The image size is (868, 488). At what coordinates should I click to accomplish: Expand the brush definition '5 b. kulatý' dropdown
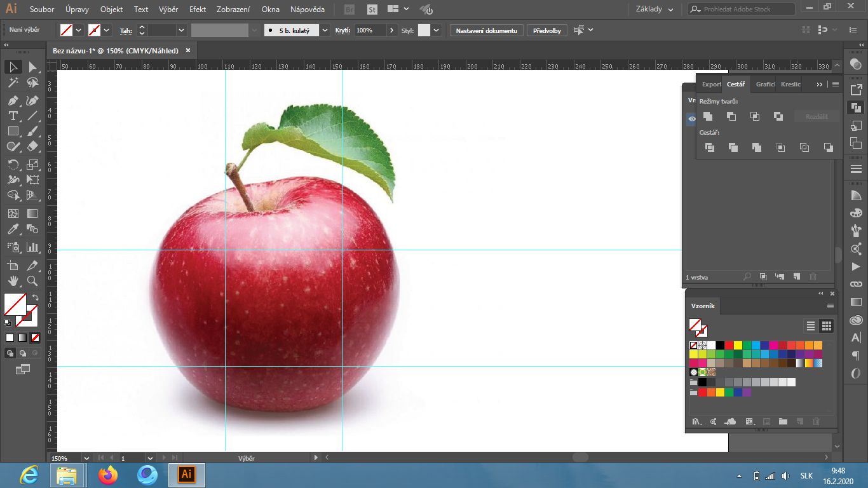click(325, 30)
